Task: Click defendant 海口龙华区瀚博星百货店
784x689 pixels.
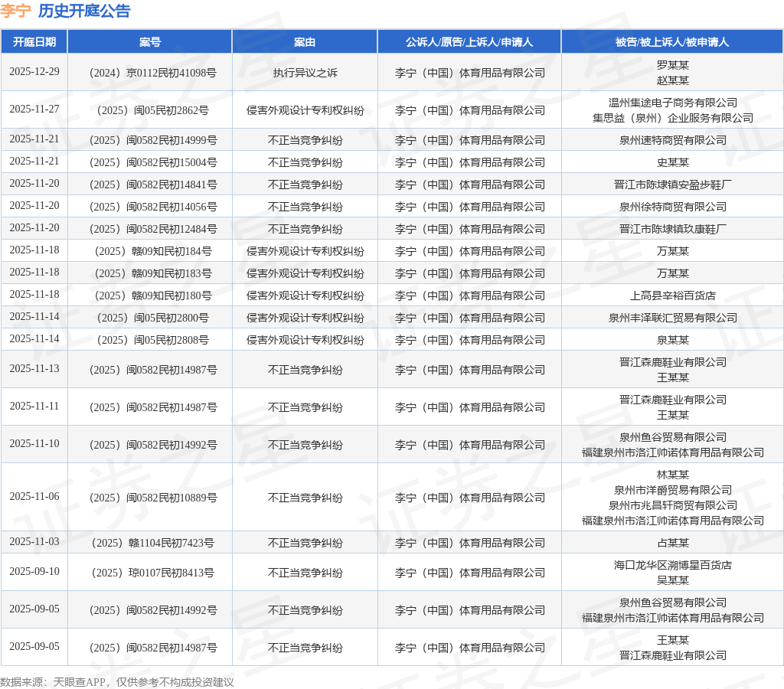Action: point(672,565)
